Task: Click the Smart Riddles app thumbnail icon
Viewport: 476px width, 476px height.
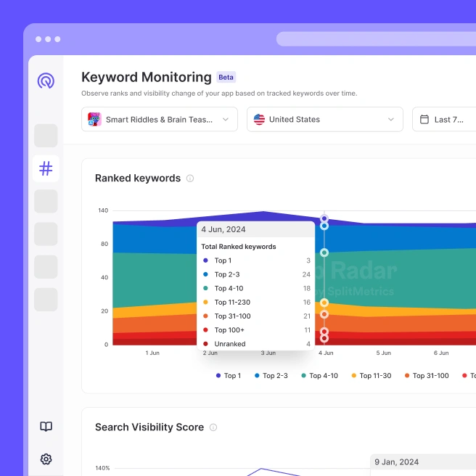Action: [94, 119]
